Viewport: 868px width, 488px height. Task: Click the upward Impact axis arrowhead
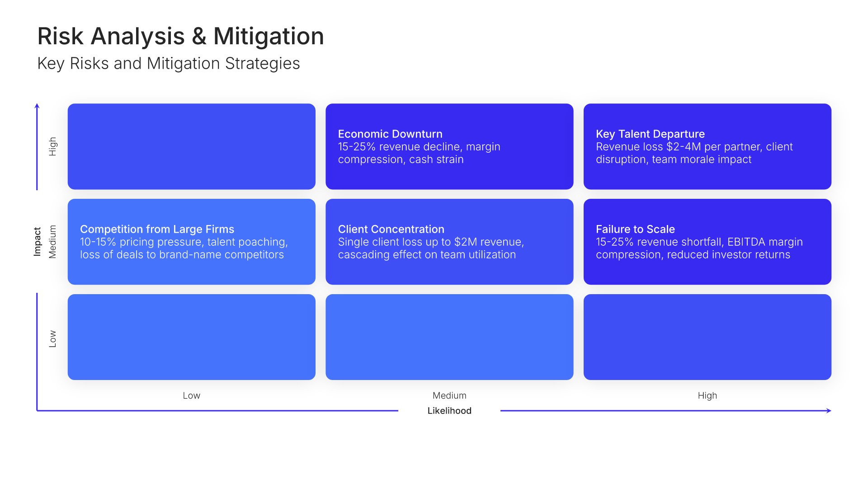37,106
